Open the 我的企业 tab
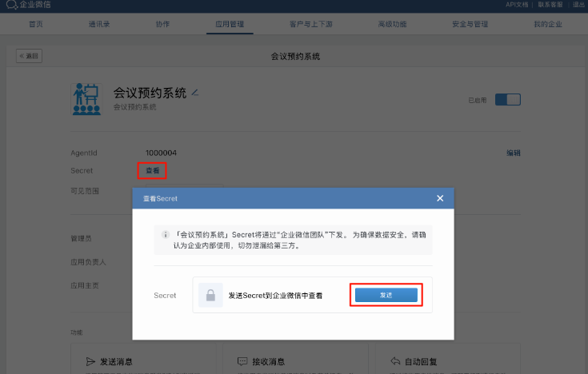Viewport: 588px width, 374px height. coord(548,24)
